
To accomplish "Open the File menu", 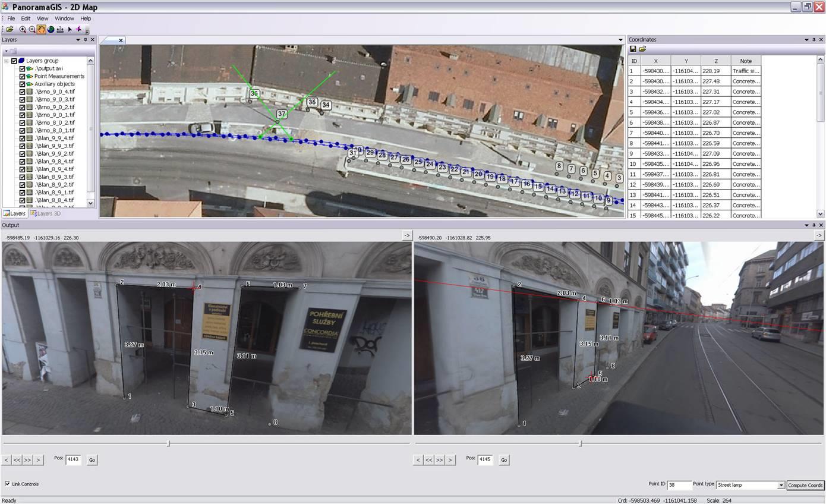I will point(11,18).
